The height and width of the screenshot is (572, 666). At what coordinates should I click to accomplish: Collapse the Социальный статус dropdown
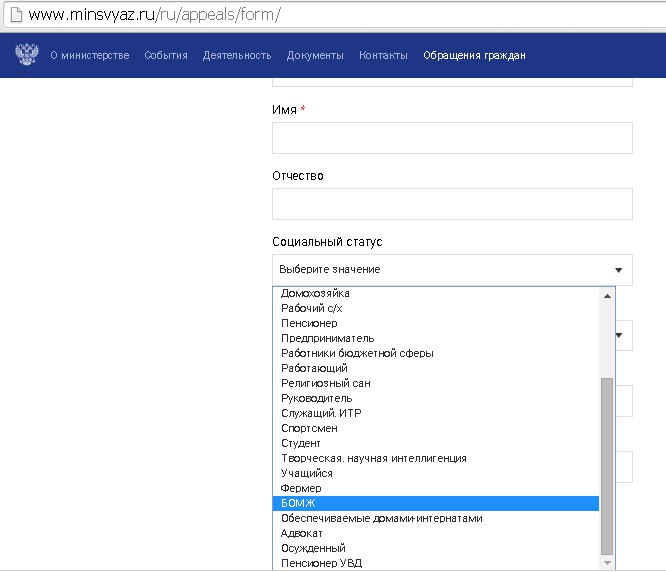pos(452,270)
